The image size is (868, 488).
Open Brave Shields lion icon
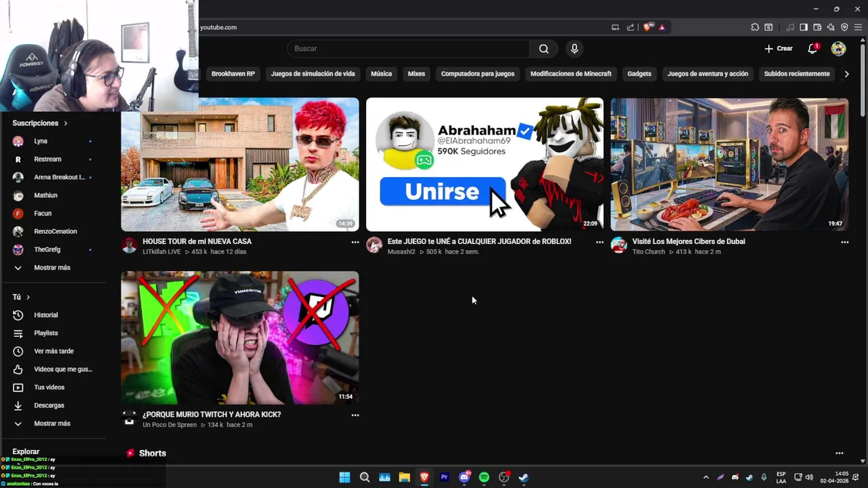648,27
